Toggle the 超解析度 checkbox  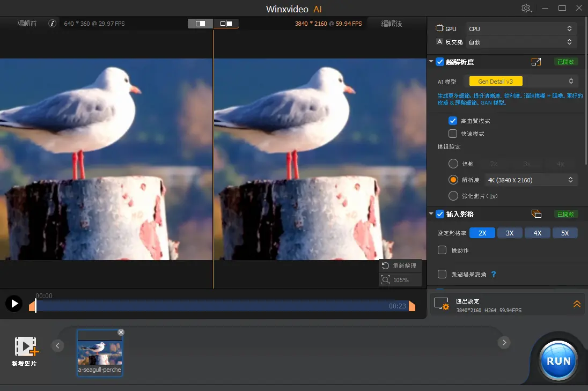pyautogui.click(x=440, y=62)
